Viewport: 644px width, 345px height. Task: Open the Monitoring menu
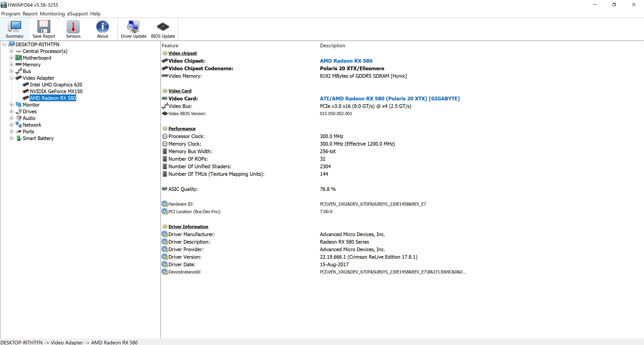click(52, 14)
